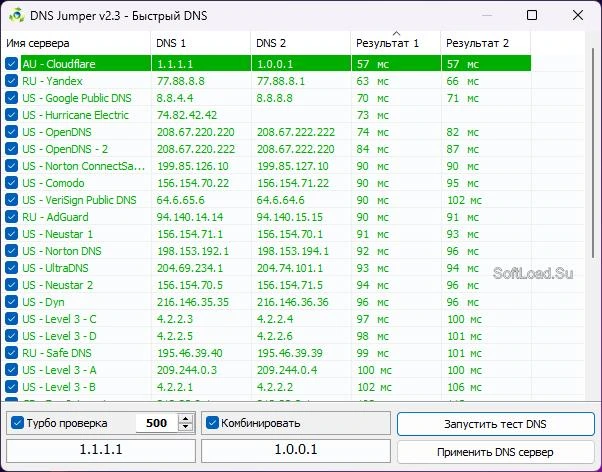The height and width of the screenshot is (472, 602).
Task: Sort by Результат 2 column header
Action: pos(486,43)
